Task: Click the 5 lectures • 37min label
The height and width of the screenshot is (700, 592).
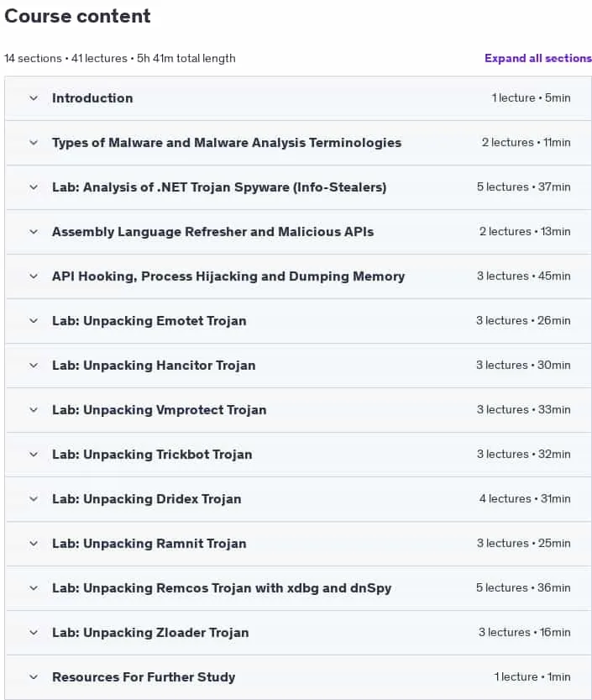Action: tap(523, 187)
